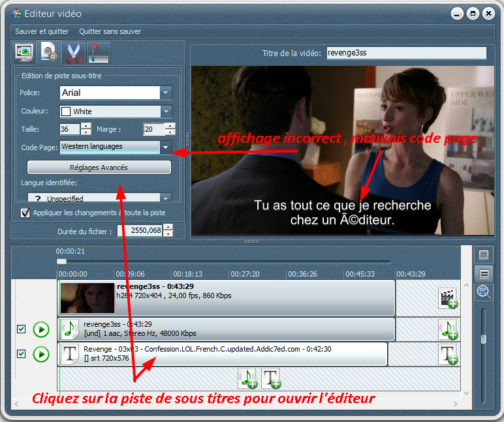The height and width of the screenshot is (422, 504).
Task: Maximize the Editeur vidéo window
Action: 473,14
